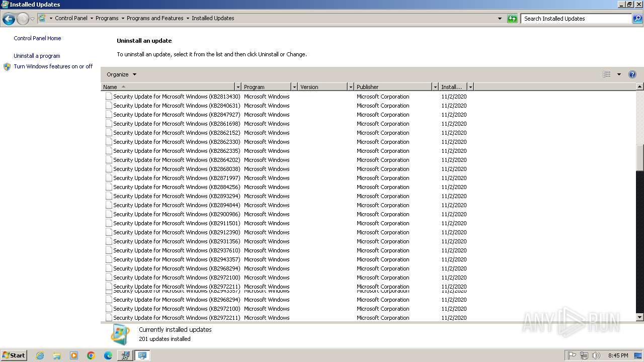Click the blue Help icon
Screen dimensions: 644x362
[632, 74]
